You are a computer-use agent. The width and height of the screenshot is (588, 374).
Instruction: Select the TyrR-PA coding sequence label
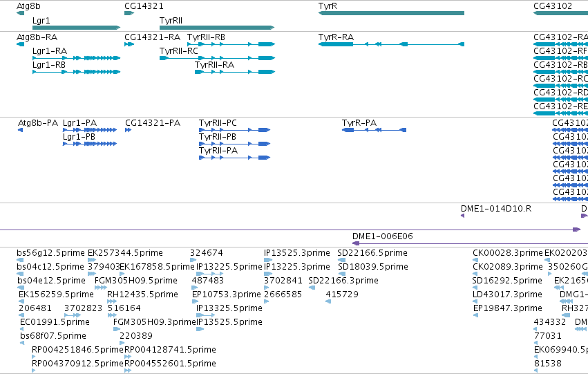pyautogui.click(x=359, y=123)
